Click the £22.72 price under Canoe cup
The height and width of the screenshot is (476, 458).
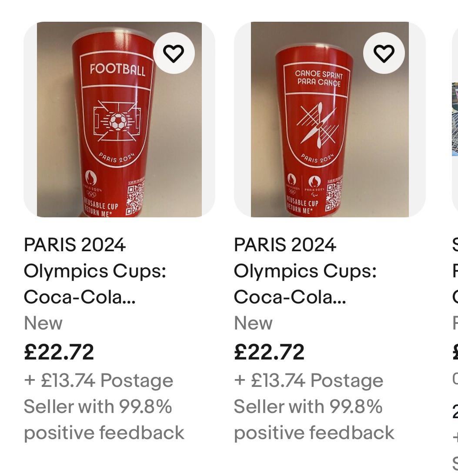(x=269, y=352)
